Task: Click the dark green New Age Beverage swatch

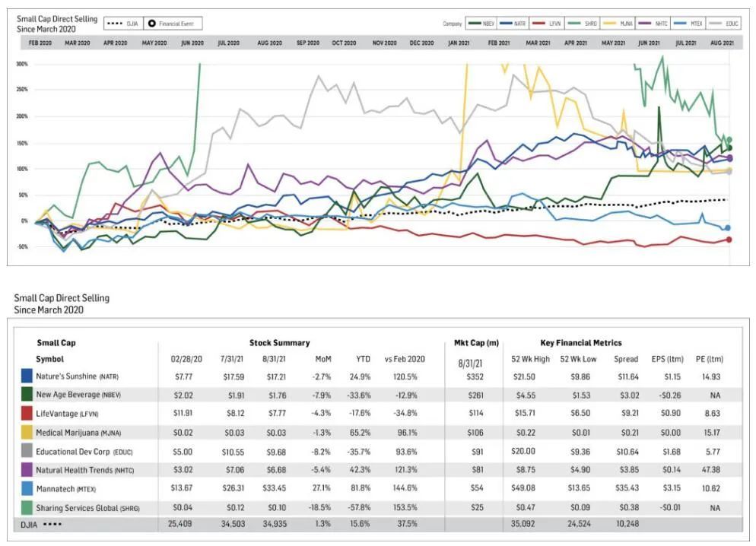Action: [27, 395]
